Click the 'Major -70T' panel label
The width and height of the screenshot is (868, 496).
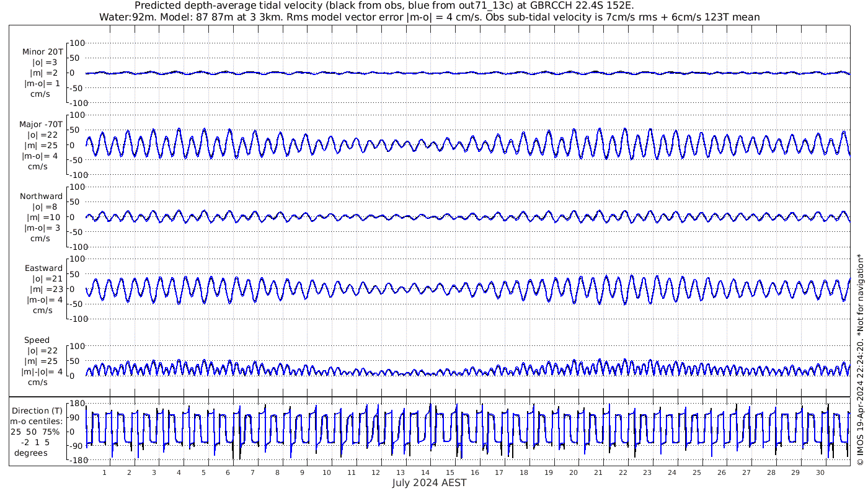pyautogui.click(x=41, y=124)
